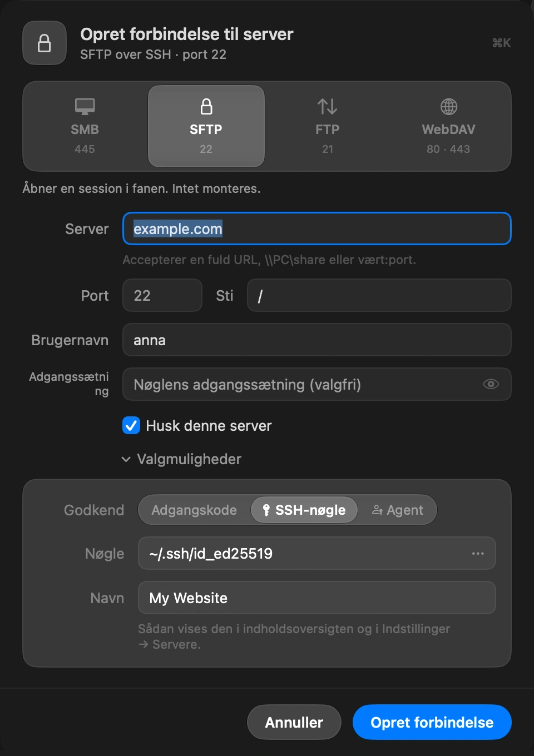This screenshot has width=534, height=756.
Task: Click the 'Sådan vises den i indholdsoversigten' hint
Action: (x=294, y=636)
